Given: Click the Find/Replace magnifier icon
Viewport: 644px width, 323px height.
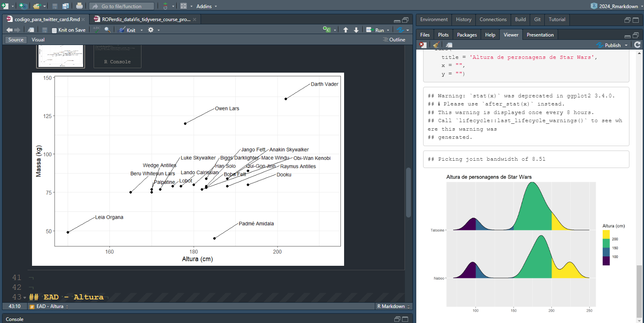Looking at the screenshot, I should (107, 30).
